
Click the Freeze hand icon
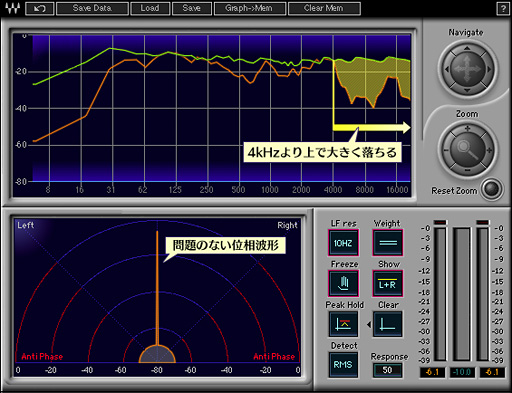point(343,283)
